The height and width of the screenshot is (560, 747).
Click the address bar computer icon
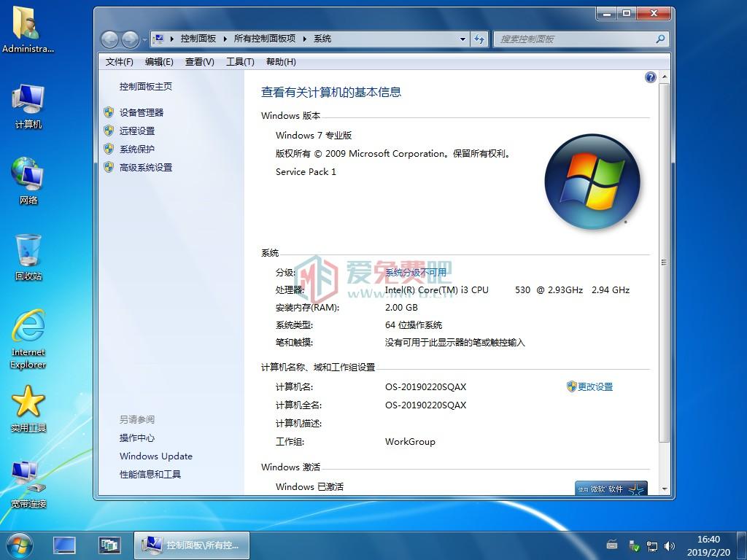coord(158,39)
